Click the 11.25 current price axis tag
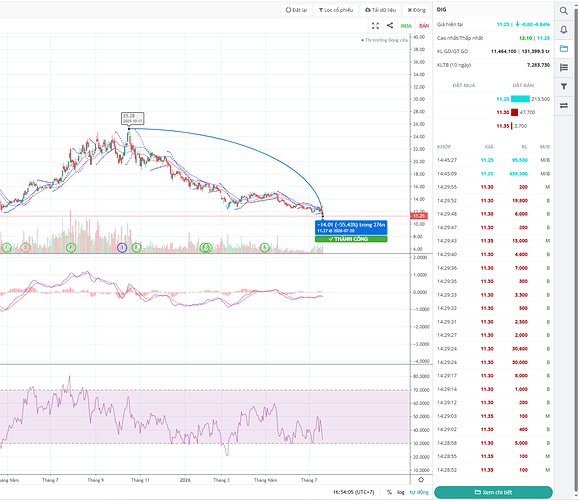Screen dimensions: 579x500 point(419,216)
